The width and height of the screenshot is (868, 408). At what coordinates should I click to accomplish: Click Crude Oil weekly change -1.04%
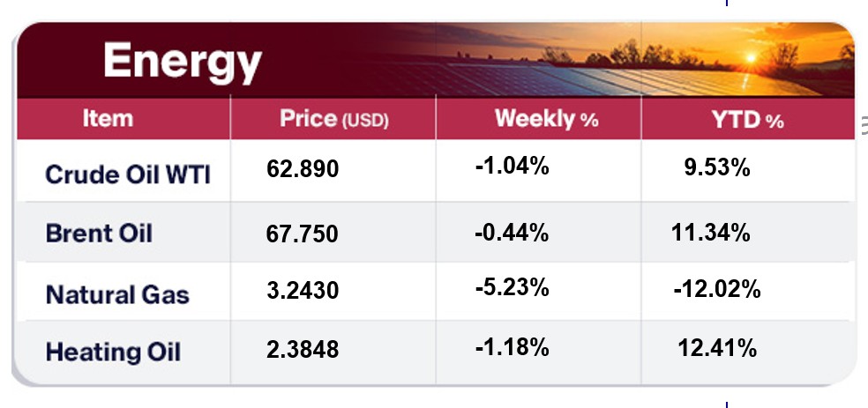[513, 165]
